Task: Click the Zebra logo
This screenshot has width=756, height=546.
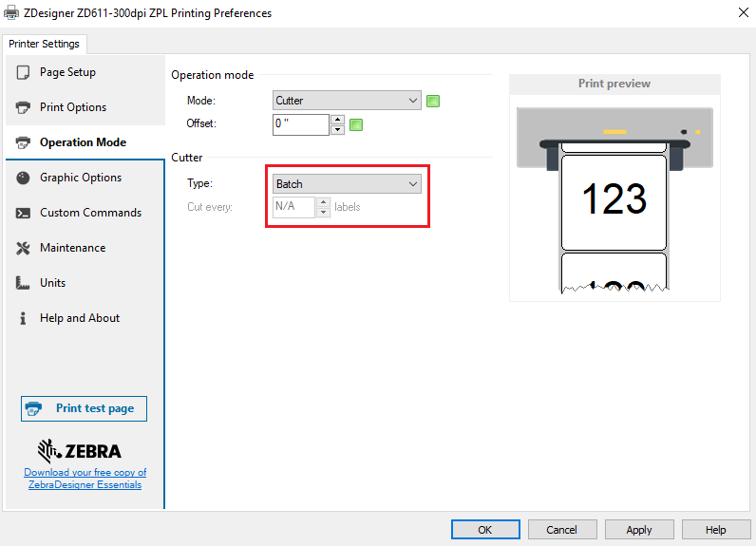Action: [79, 450]
